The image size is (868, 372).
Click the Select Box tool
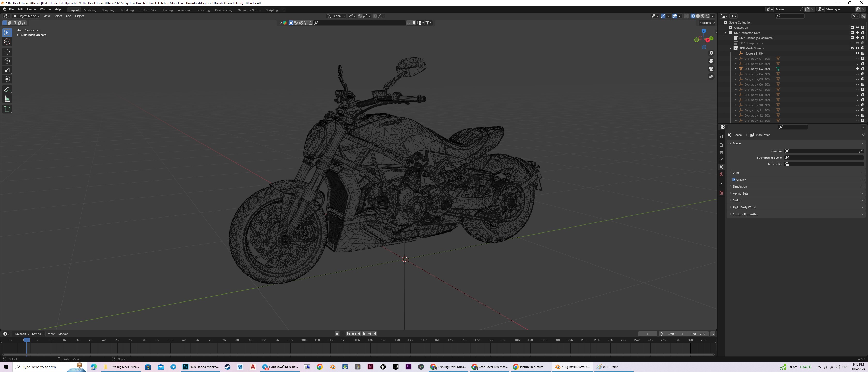click(7, 33)
